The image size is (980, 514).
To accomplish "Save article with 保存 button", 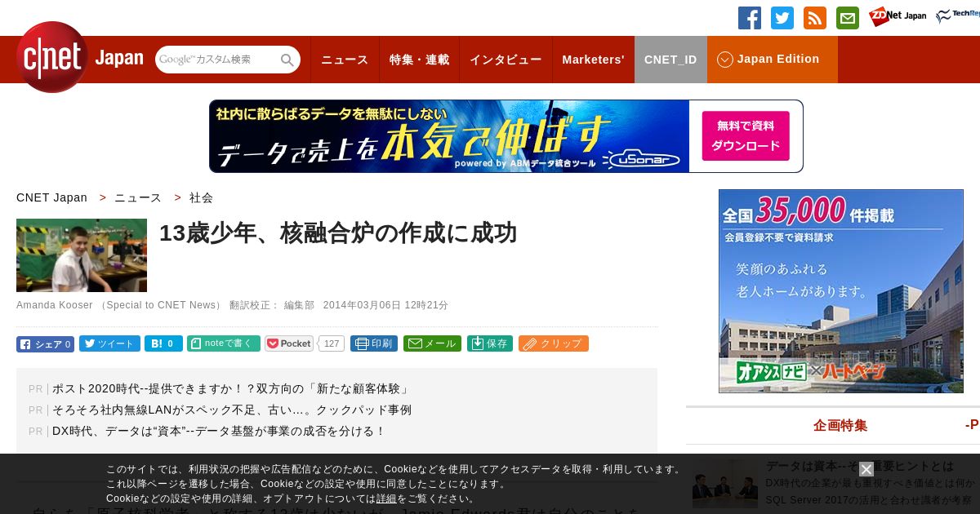I will [490, 343].
